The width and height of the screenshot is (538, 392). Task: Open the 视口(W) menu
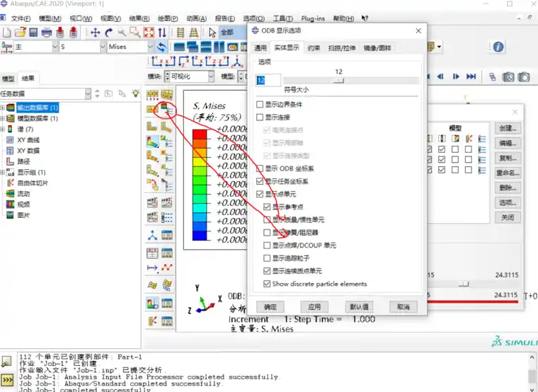click(81, 18)
